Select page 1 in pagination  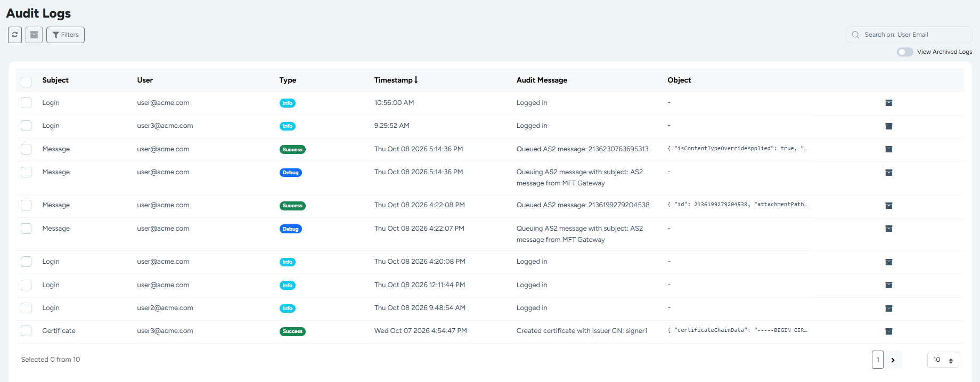(x=878, y=360)
